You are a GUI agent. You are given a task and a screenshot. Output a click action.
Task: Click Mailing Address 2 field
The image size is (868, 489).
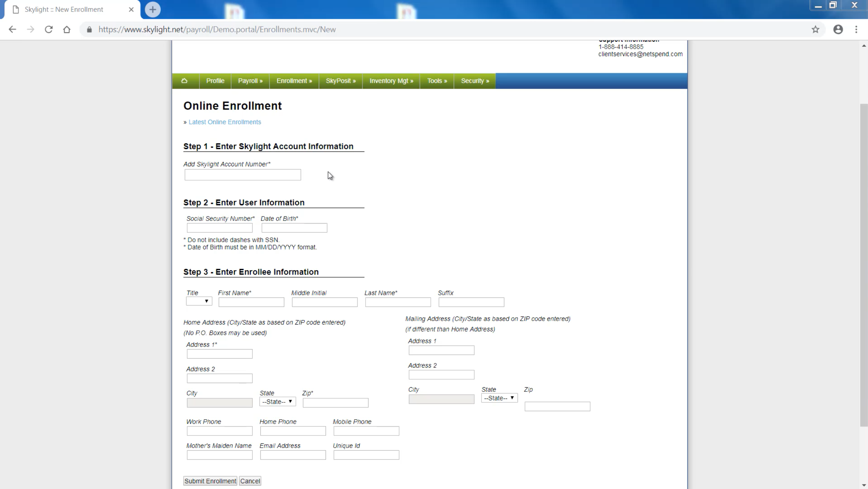(441, 375)
